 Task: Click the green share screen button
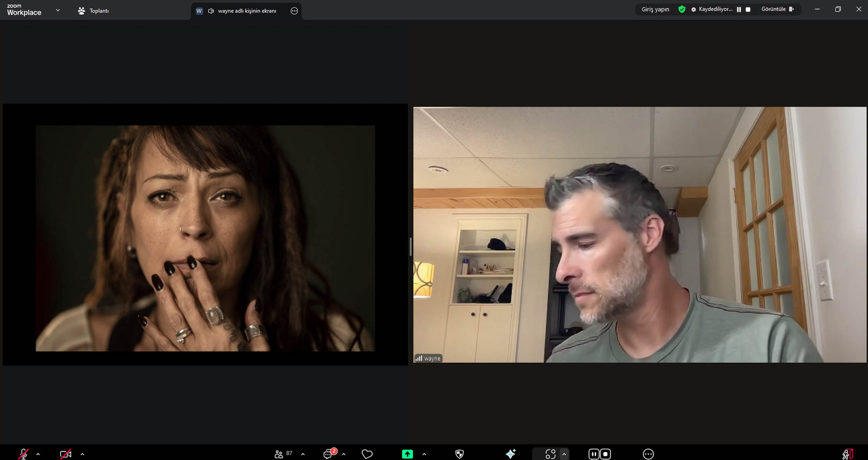(408, 454)
